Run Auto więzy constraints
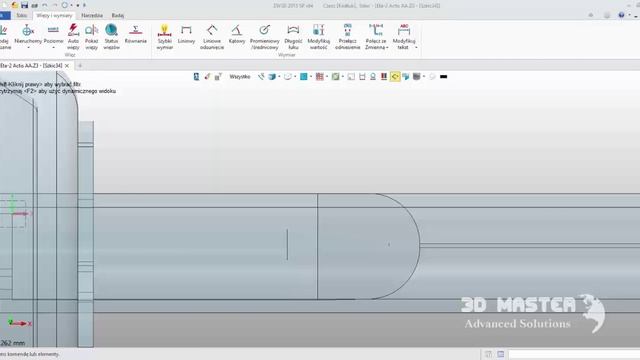640x360 pixels. [73, 37]
